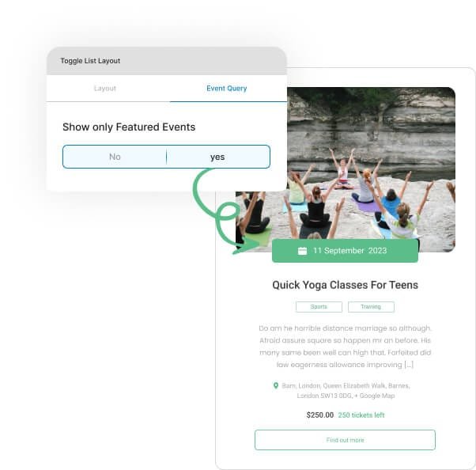Viewport: 476px width, 470px height.
Task: Select the No option for featured events
Action: (x=115, y=157)
